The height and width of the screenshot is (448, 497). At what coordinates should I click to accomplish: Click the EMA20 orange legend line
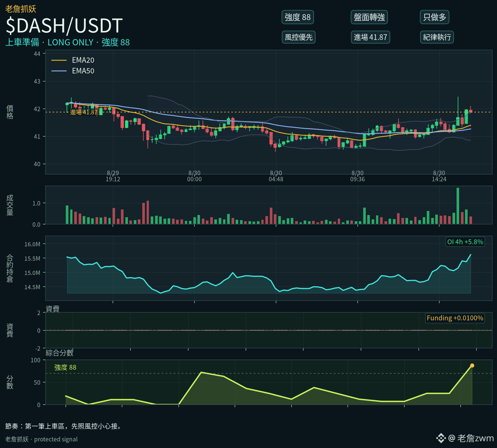tap(59, 60)
